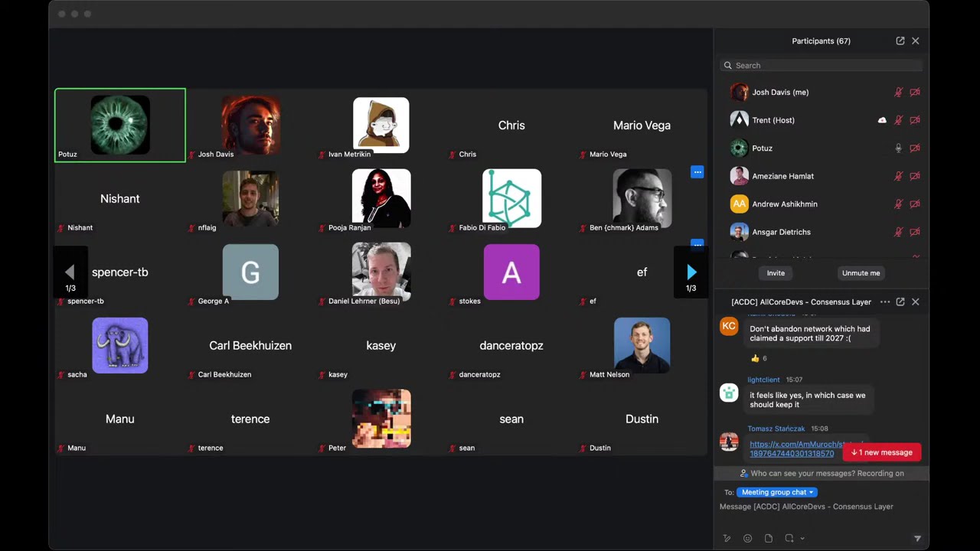Pop out the AllCoreDevs chat panel

click(900, 302)
